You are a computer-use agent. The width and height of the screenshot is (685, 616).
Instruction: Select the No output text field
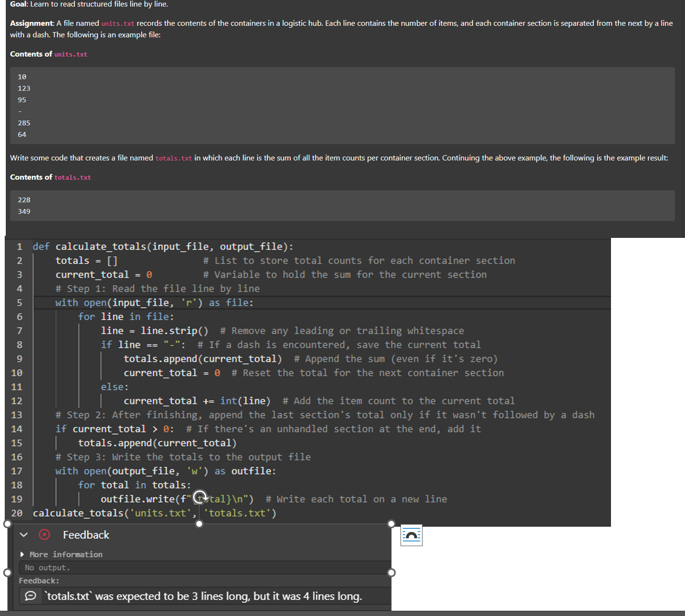205,567
